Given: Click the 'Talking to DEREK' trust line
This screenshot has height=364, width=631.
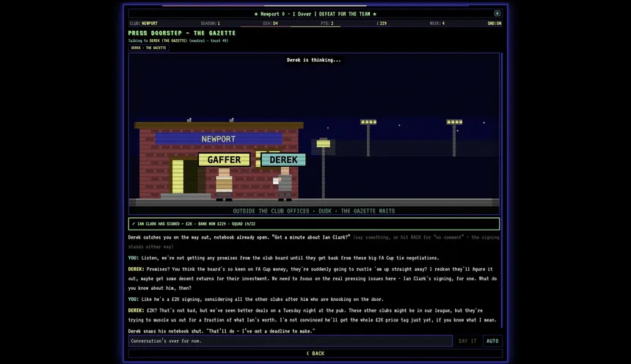Looking at the screenshot, I should [x=178, y=40].
